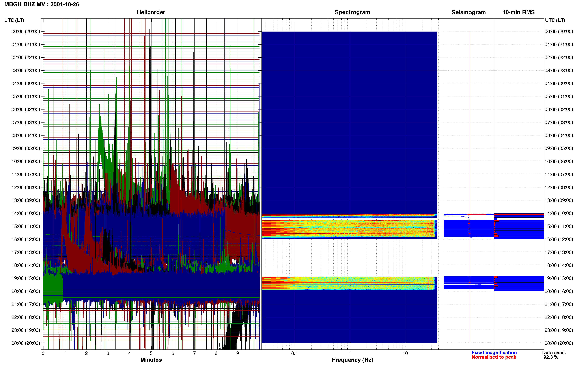Click left time label '05:00 (01:00)'
This screenshot has width=588, height=368.
coord(26,96)
